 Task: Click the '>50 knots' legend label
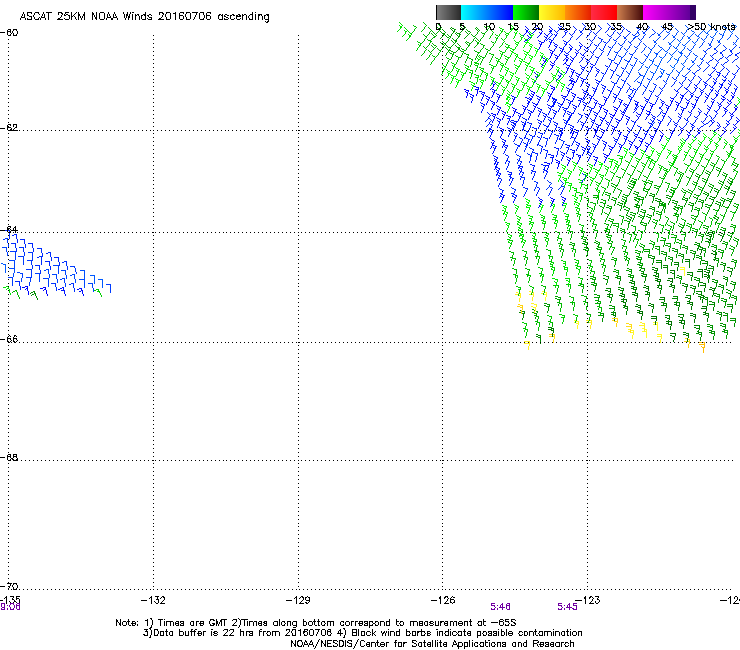point(711,27)
